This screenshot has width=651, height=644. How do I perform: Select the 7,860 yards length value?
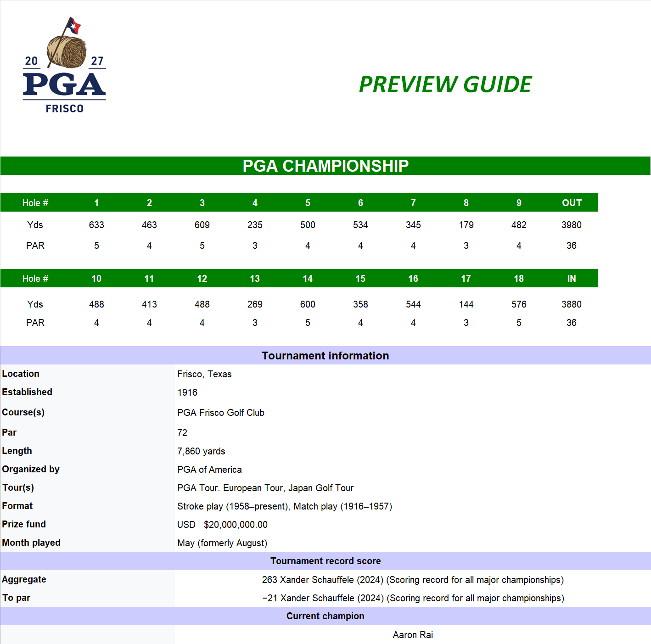pos(201,451)
